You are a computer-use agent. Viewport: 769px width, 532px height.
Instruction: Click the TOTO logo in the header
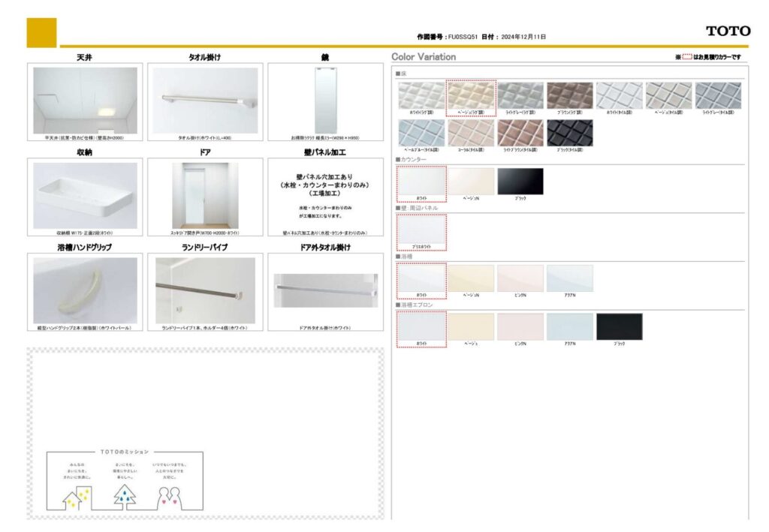point(727,31)
